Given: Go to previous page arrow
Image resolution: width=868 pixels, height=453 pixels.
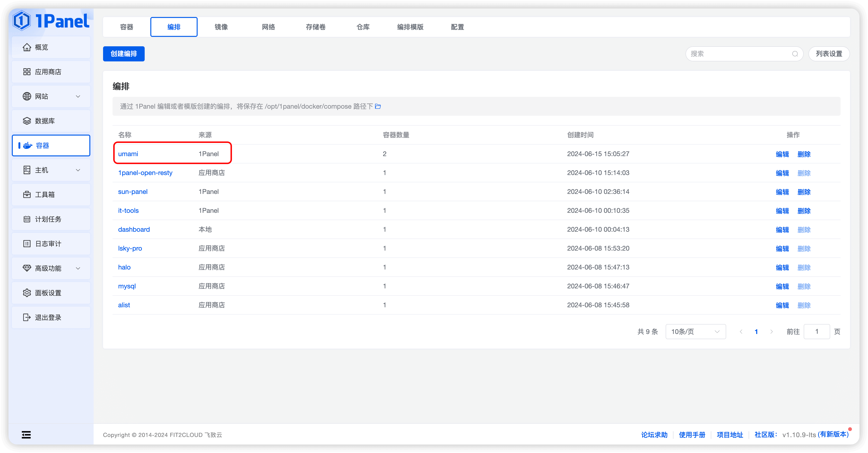Looking at the screenshot, I should [x=741, y=332].
